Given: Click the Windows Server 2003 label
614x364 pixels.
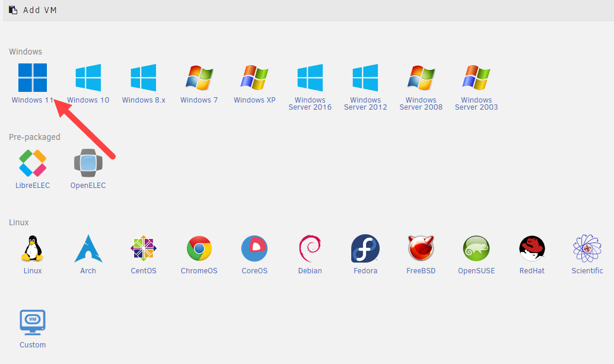Looking at the screenshot, I should pos(476,104).
